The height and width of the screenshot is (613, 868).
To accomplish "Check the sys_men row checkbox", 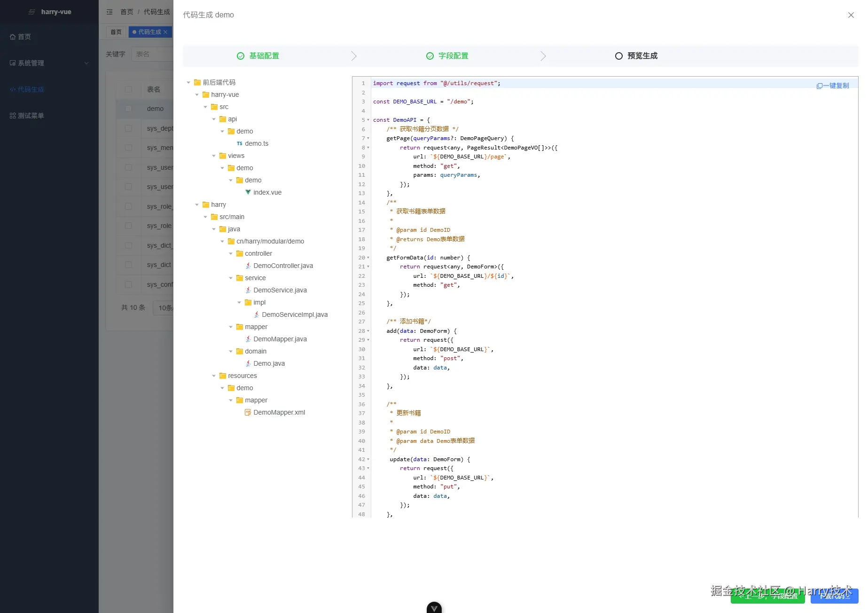I will [x=128, y=148].
